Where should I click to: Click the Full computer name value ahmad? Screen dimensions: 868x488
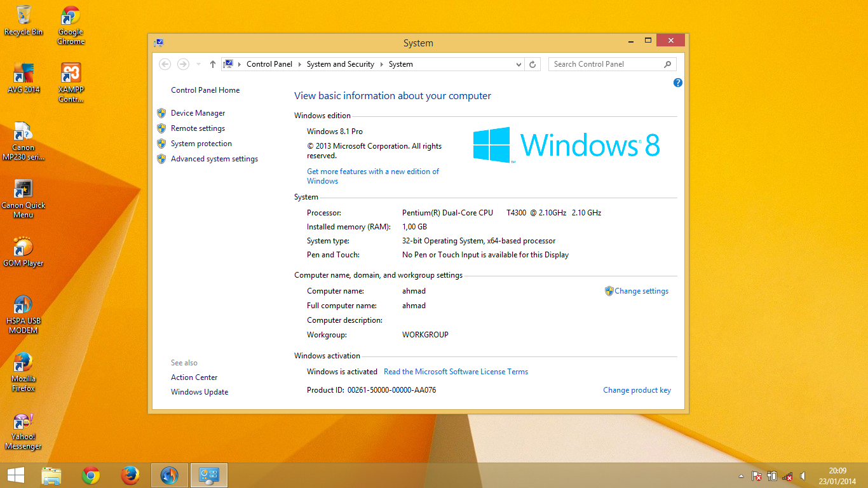414,306
